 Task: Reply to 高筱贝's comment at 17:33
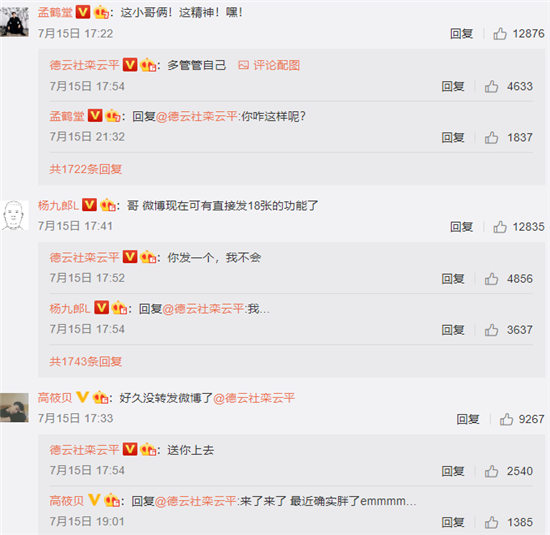[468, 419]
